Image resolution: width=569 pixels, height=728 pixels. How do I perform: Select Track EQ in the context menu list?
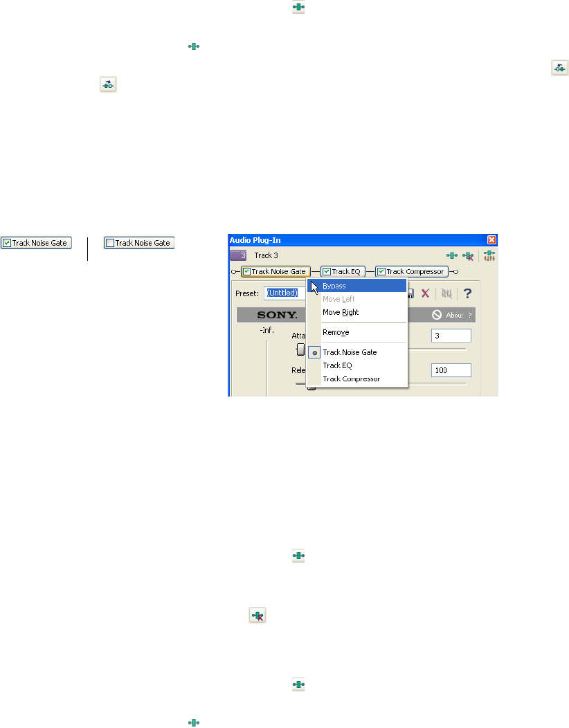pyautogui.click(x=356, y=366)
